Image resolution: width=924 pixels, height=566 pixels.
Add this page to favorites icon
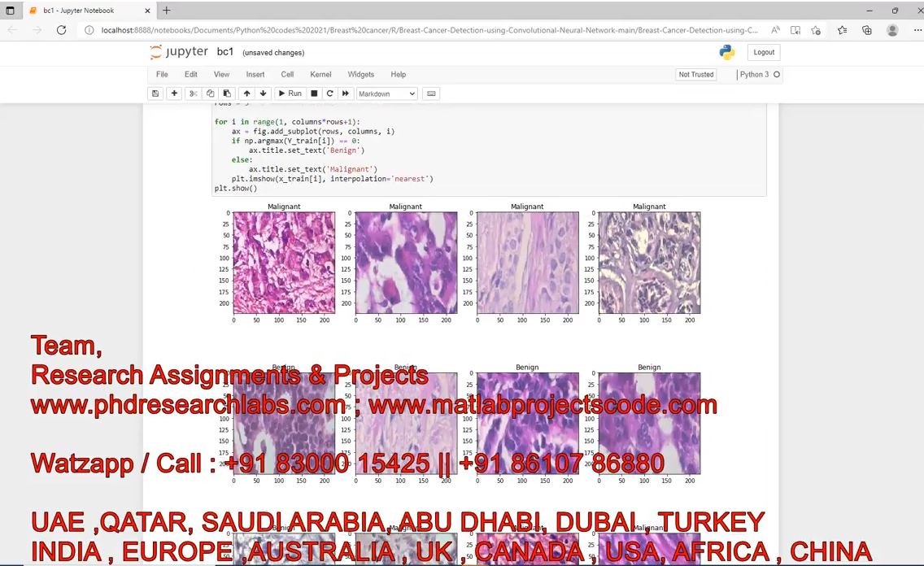tap(816, 30)
